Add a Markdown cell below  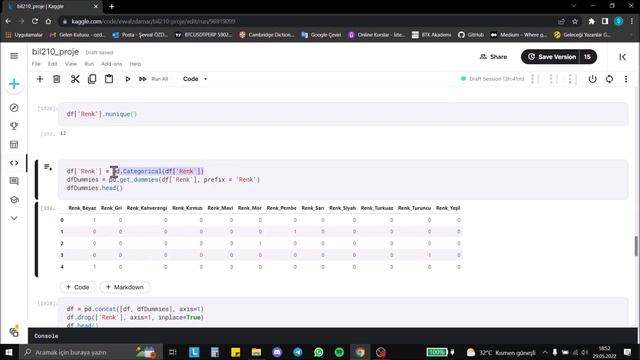(125, 287)
